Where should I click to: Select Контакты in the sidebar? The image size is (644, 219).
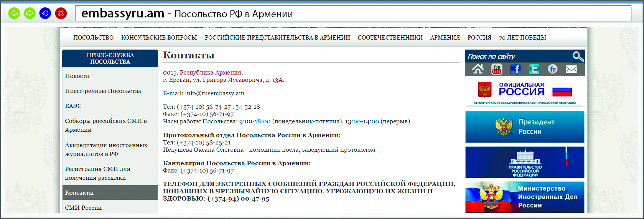(x=110, y=192)
